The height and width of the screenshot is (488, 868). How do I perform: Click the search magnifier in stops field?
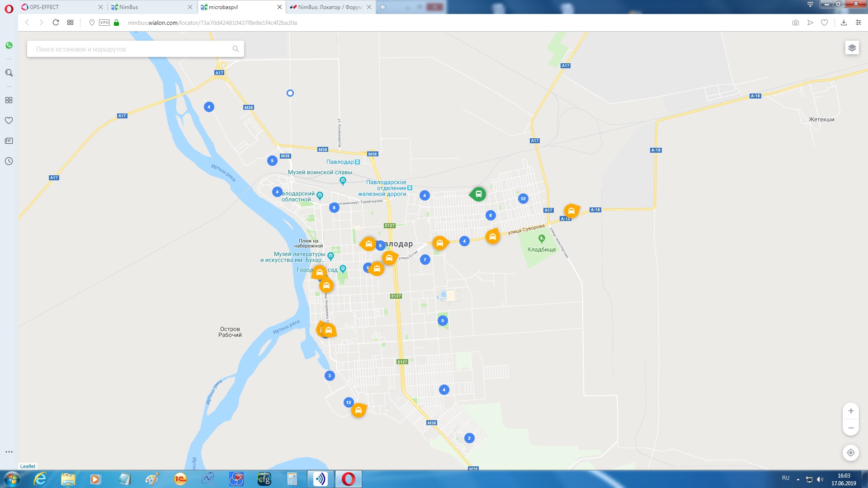click(236, 49)
